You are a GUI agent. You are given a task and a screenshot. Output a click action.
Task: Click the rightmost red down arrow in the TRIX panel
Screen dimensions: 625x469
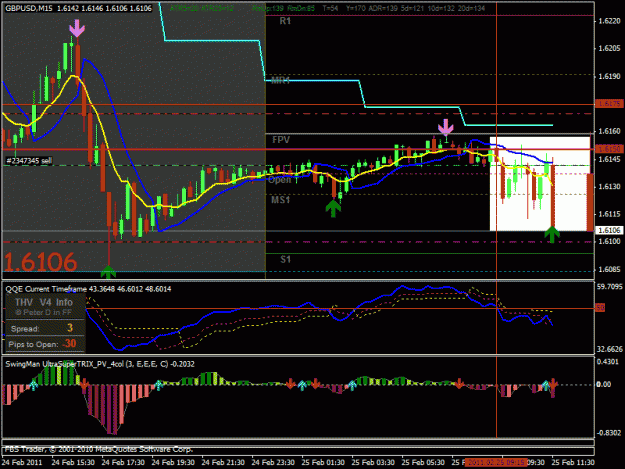click(x=554, y=383)
